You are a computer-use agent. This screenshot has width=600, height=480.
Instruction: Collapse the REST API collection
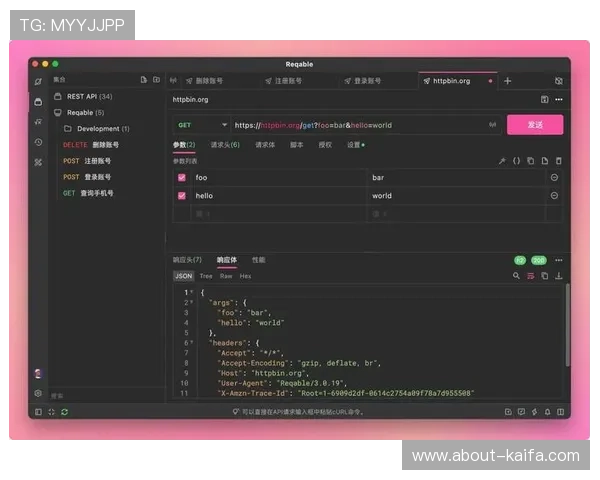coord(56,96)
